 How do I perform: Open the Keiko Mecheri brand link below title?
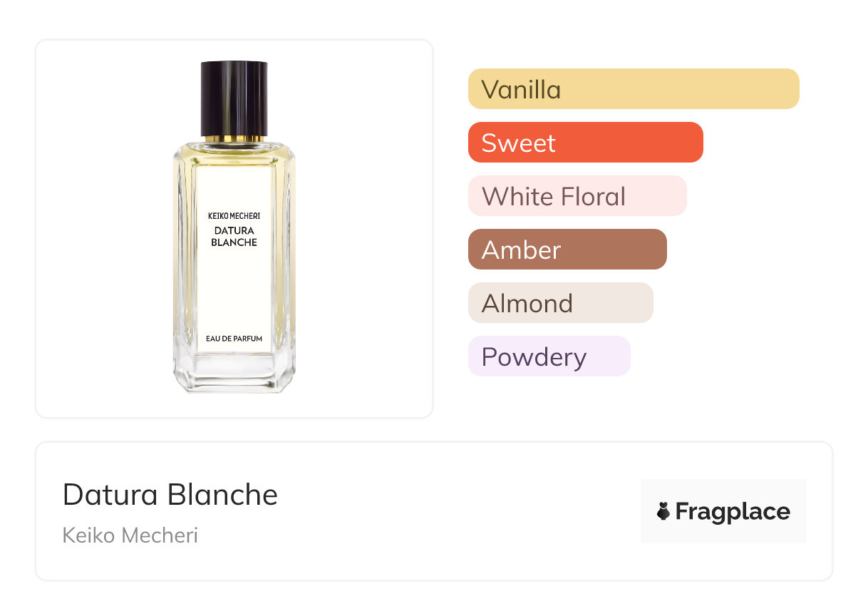click(130, 535)
